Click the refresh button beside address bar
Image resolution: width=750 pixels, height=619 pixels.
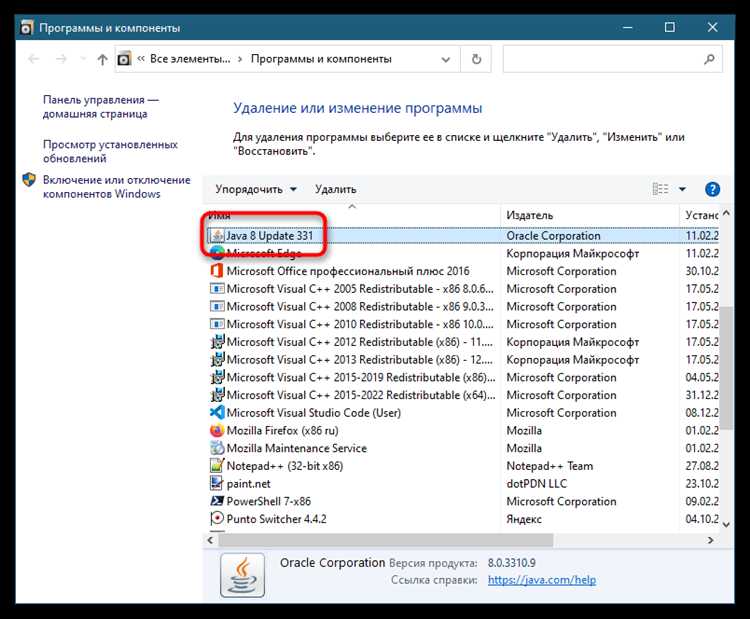(476, 60)
